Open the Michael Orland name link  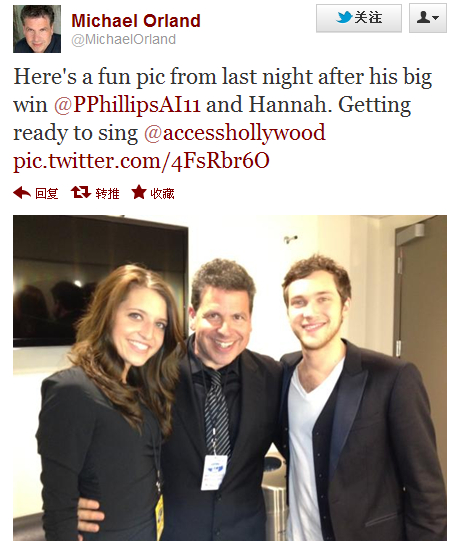[x=136, y=21]
